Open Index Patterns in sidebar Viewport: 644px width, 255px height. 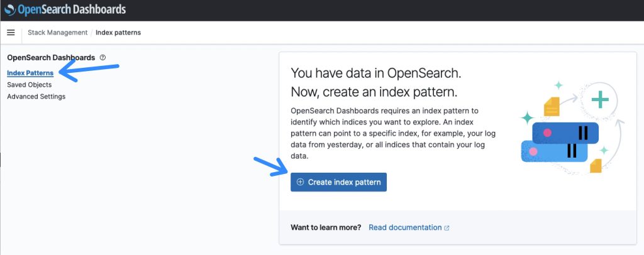coord(30,73)
